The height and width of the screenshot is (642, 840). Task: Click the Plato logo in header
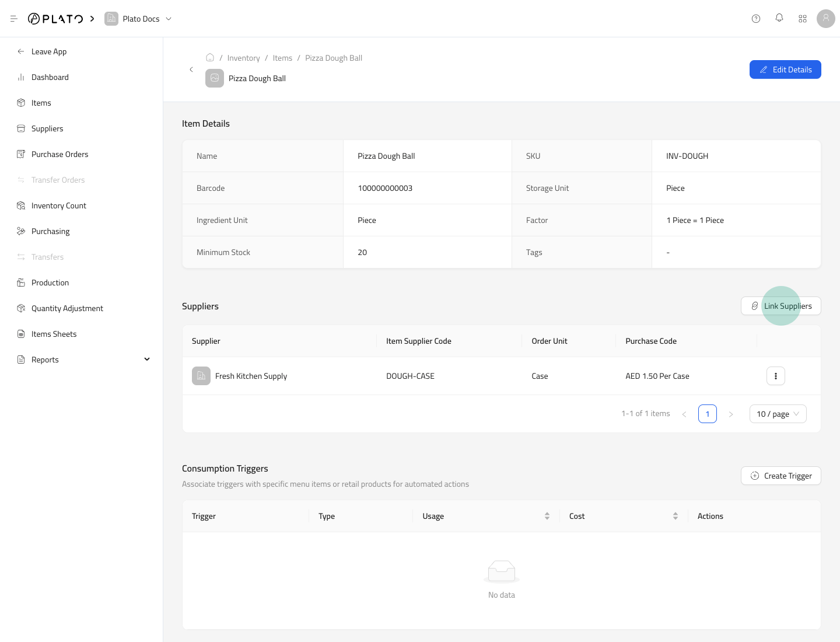pos(55,19)
